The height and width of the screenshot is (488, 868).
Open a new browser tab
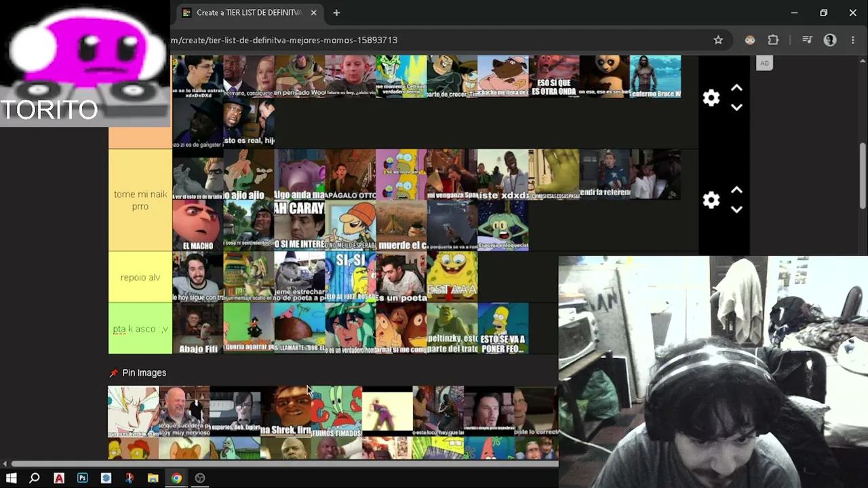point(336,13)
